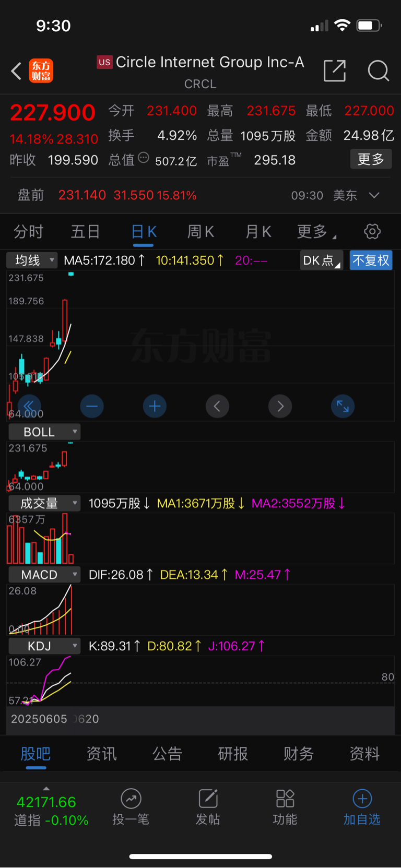Add stock to watchlist 加自选
Viewport: 401px width, 868px height.
click(x=362, y=807)
